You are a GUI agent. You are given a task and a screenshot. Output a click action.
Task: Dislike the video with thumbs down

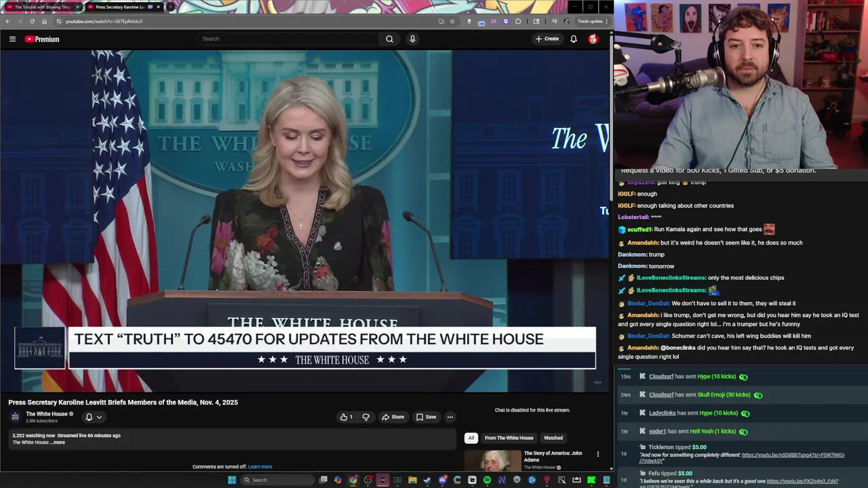tap(366, 417)
